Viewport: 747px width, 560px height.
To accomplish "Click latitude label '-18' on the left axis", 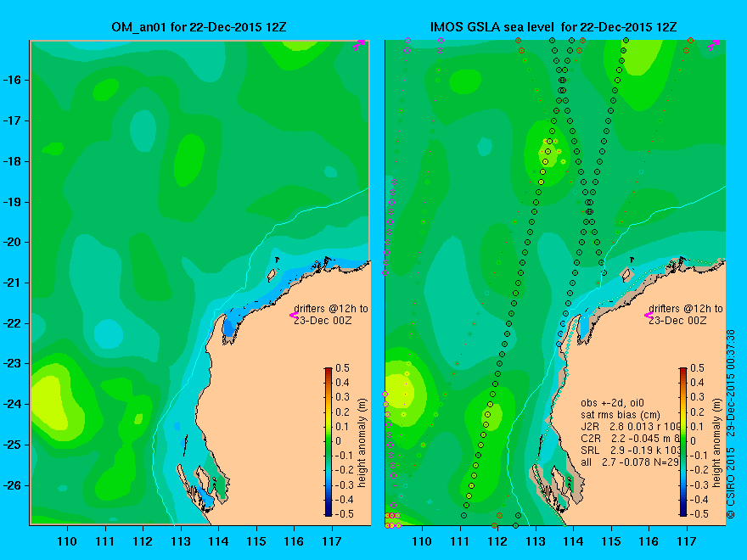I will point(13,161).
